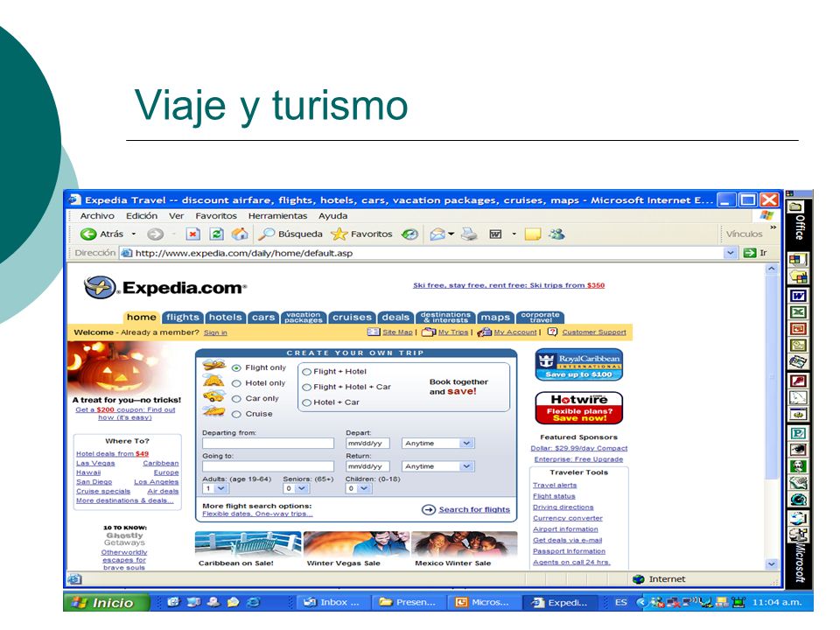This screenshot has height=630, width=840.
Task: Open Caribbean on Sale thumbnail
Action: pyautogui.click(x=248, y=544)
